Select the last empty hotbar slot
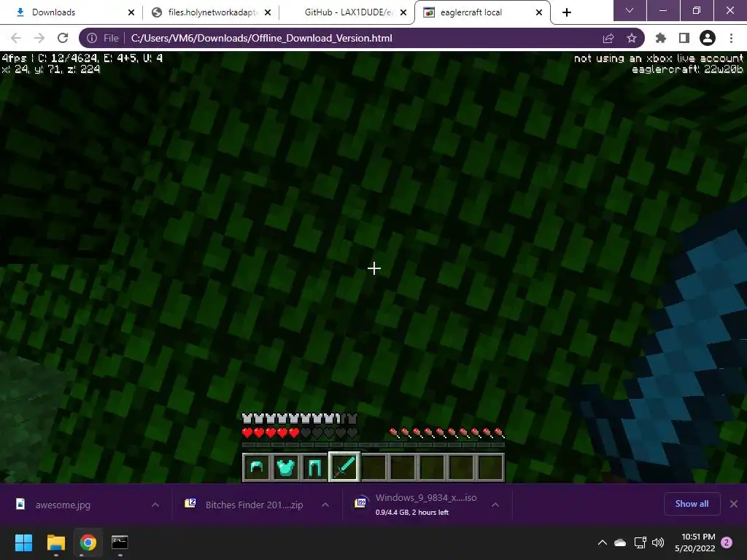The image size is (747, 560). click(490, 467)
